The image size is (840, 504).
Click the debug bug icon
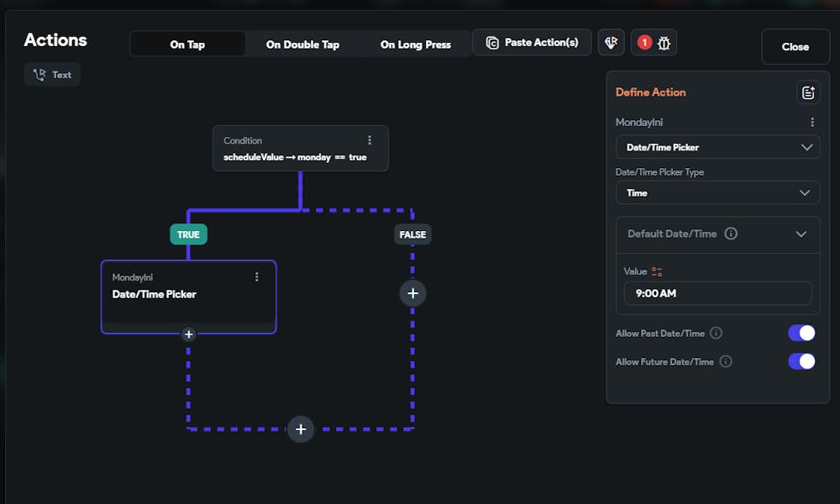click(664, 43)
